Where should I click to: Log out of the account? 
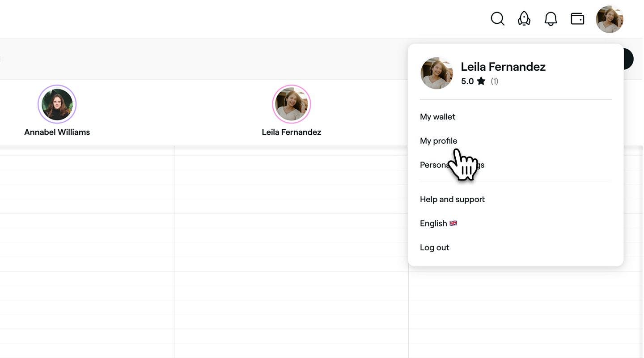[434, 247]
